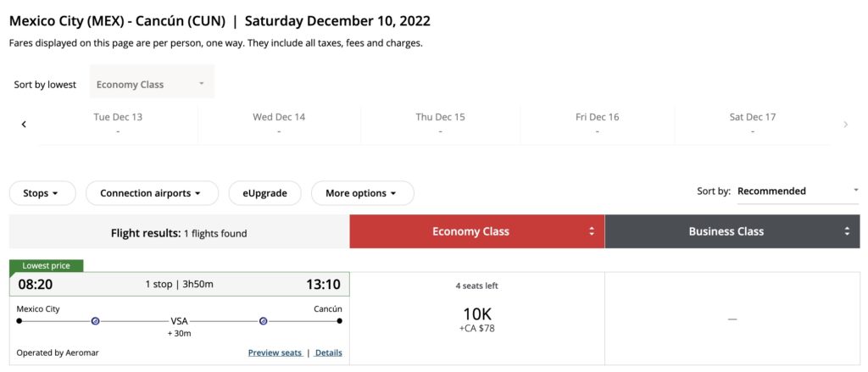Expand the Stops filter
The height and width of the screenshot is (372, 868).
[42, 193]
